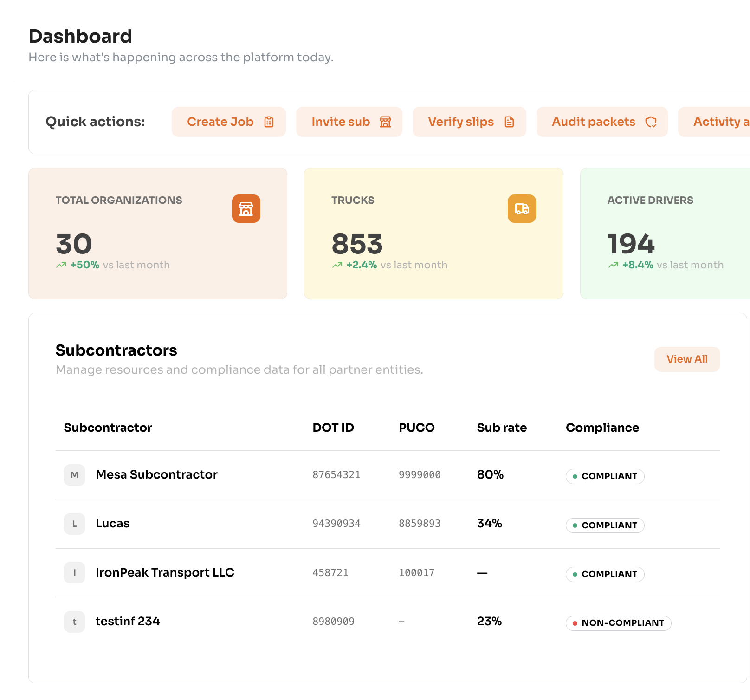Click the M avatar for Mesa Subcontractor
The height and width of the screenshot is (700, 750).
75,475
